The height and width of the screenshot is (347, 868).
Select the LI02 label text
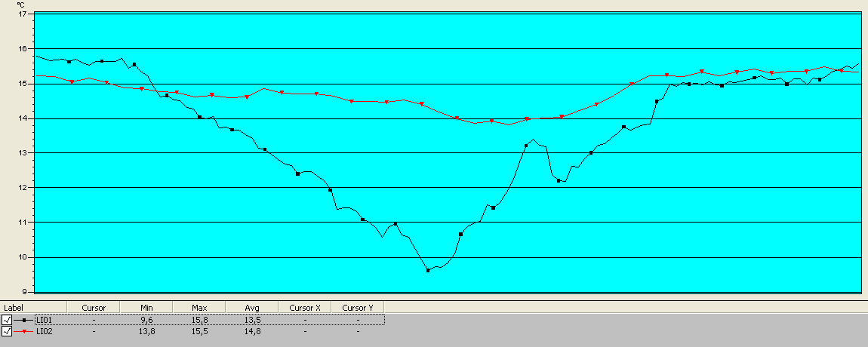45,331
